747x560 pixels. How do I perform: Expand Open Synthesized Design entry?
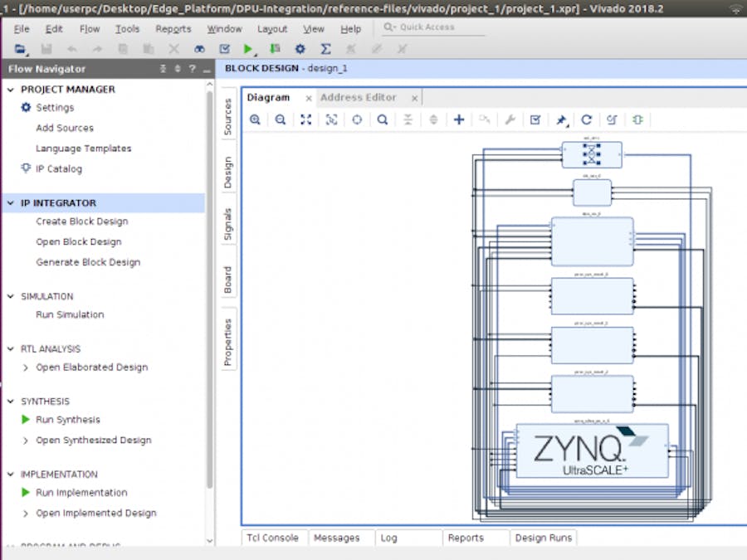25,441
